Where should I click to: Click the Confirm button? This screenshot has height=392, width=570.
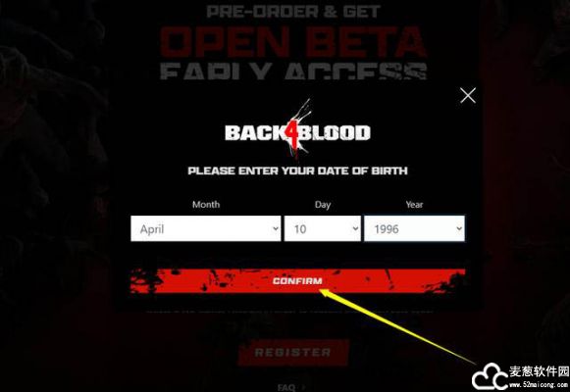[297, 281]
